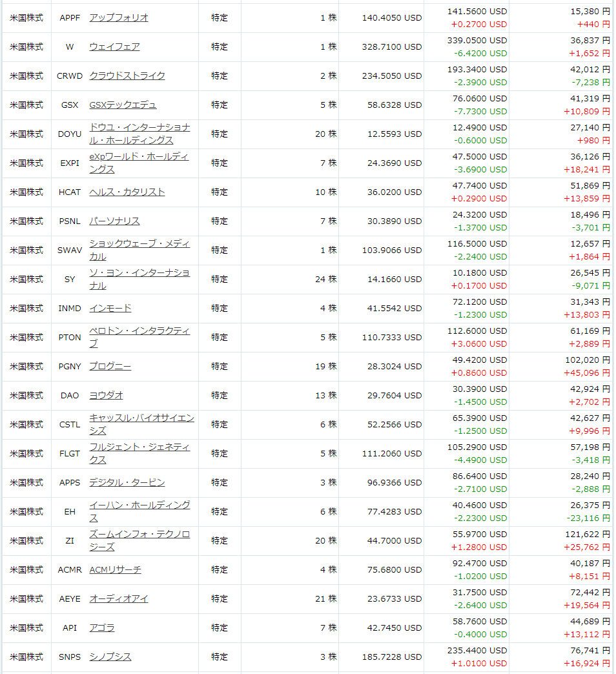The image size is (616, 674).
Task: Click acquisition price 58.6328 USD
Action: (394, 105)
